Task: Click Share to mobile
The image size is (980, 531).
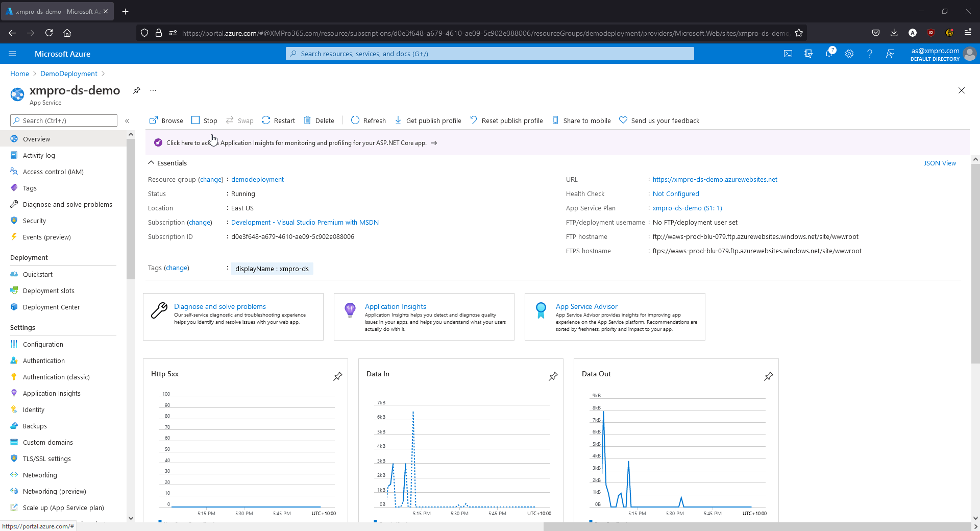Action: click(x=581, y=120)
